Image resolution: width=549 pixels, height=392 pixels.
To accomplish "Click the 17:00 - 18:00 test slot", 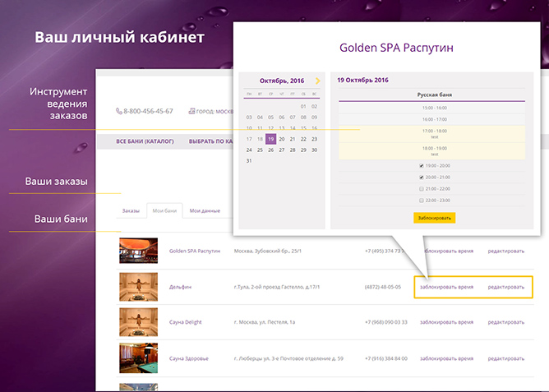I will pyautogui.click(x=431, y=134).
